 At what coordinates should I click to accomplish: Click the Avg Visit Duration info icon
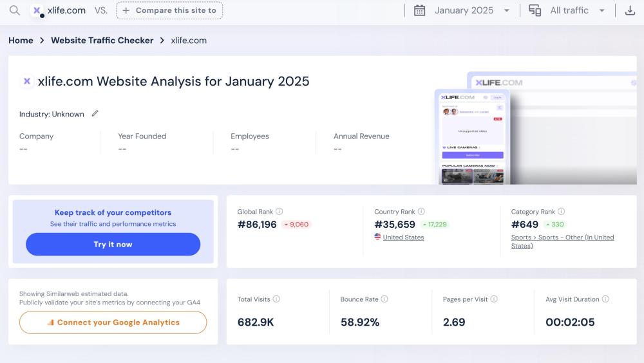coord(605,299)
